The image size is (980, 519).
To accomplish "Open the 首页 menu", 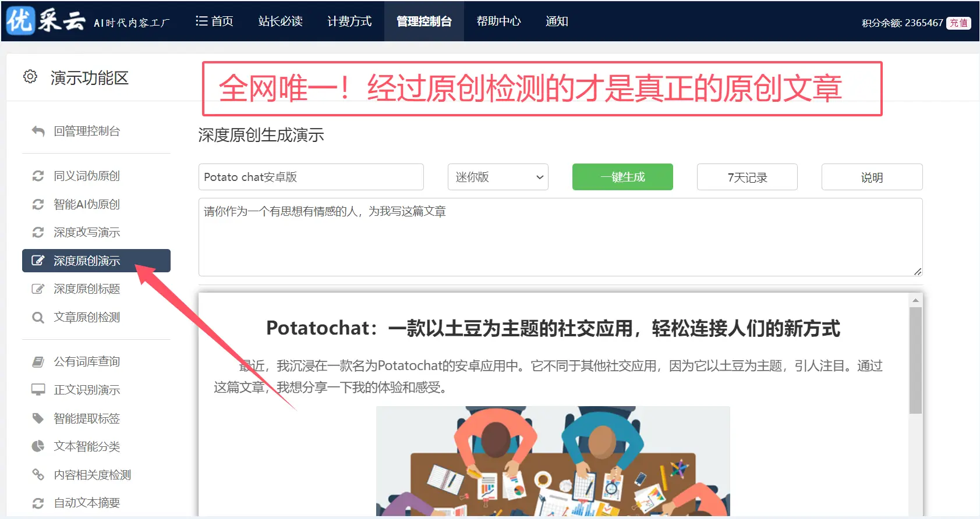I will tap(214, 21).
